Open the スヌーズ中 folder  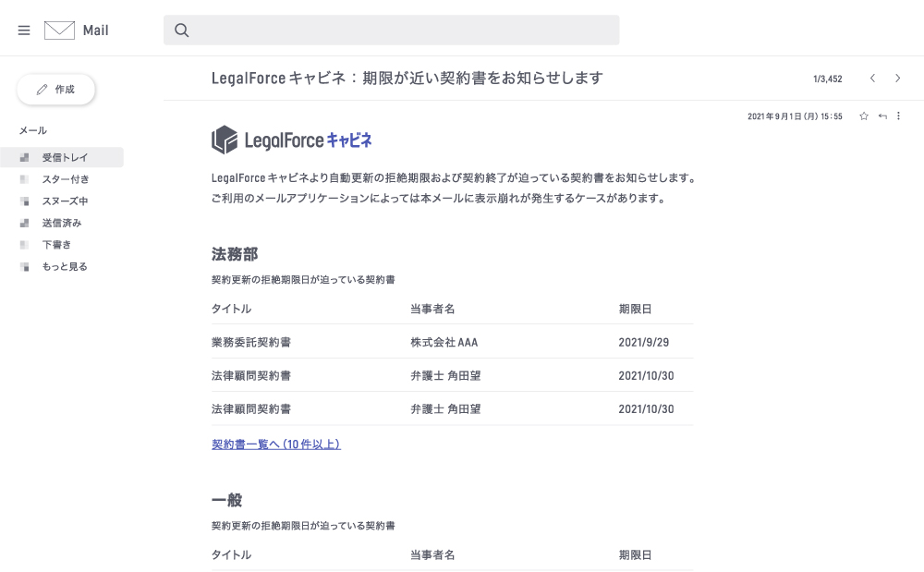65,201
